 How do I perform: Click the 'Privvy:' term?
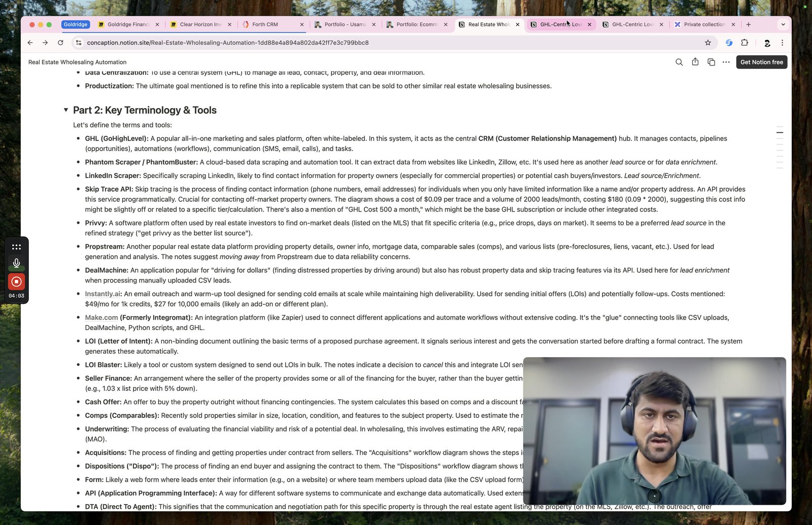(96, 223)
